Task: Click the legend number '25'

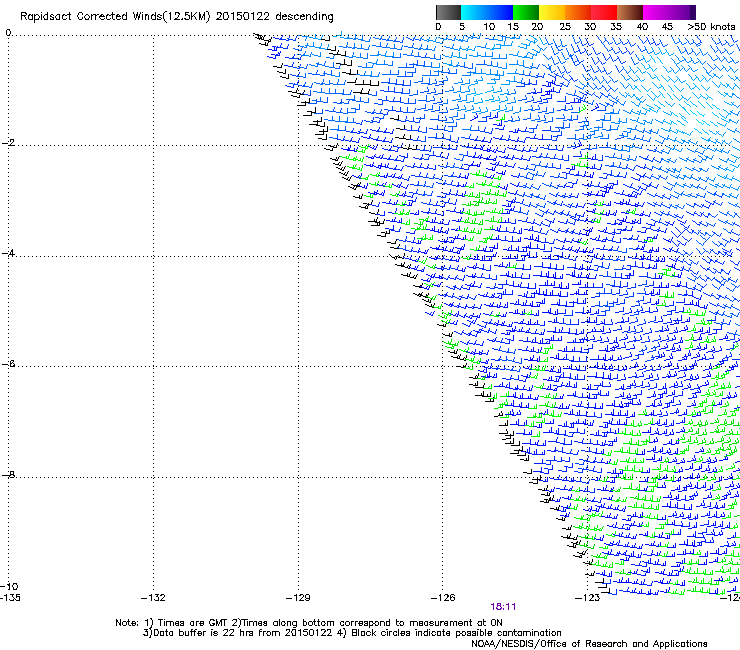Action: tap(565, 27)
